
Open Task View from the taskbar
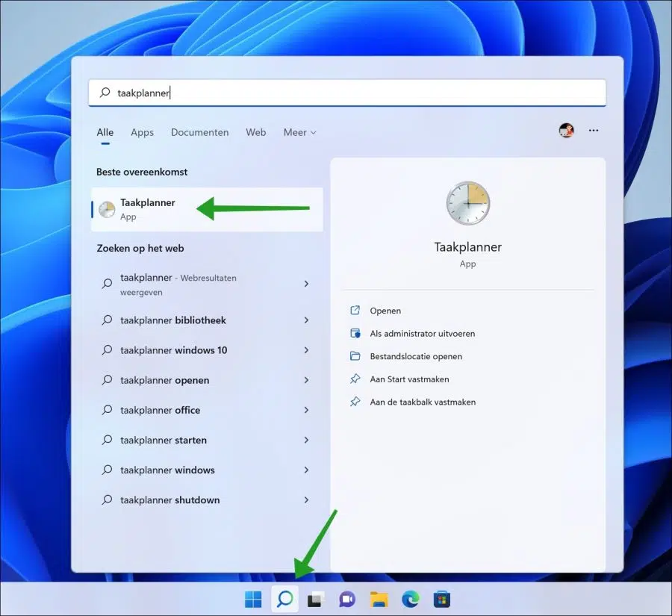click(x=316, y=600)
